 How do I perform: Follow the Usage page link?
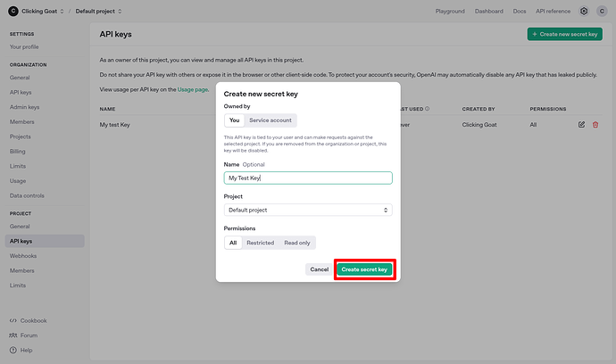[193, 89]
